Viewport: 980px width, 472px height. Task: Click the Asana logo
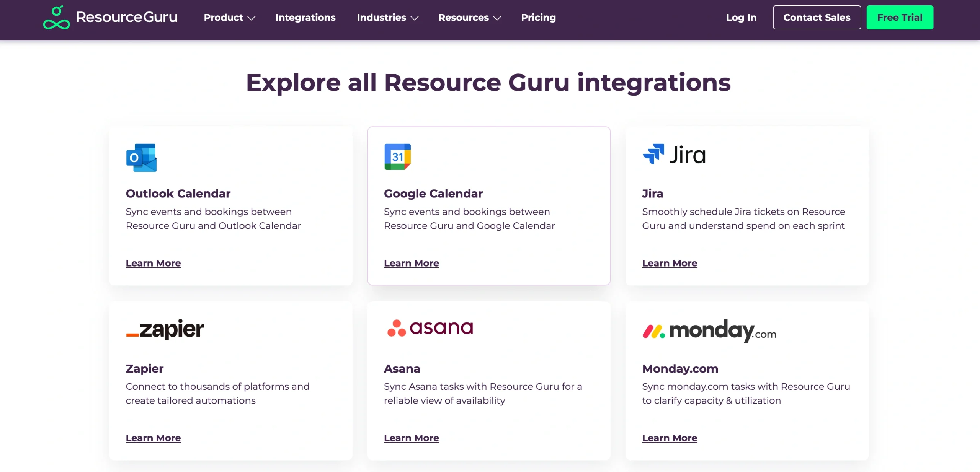point(430,328)
